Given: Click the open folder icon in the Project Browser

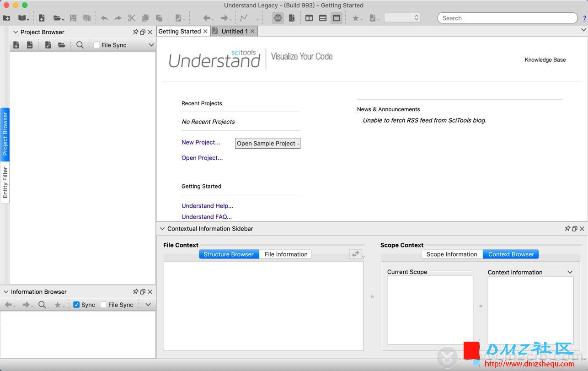Looking at the screenshot, I should (x=61, y=45).
